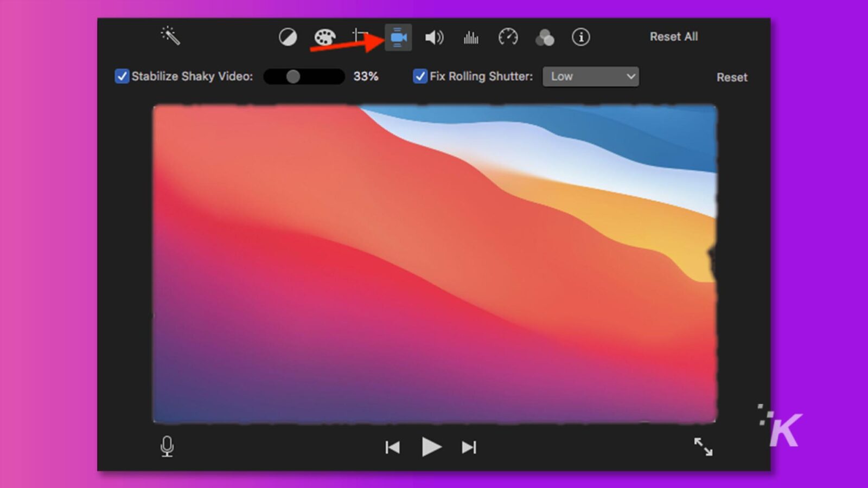Open the rolling shutter Low dropdown
The width and height of the screenshot is (868, 488).
(591, 76)
